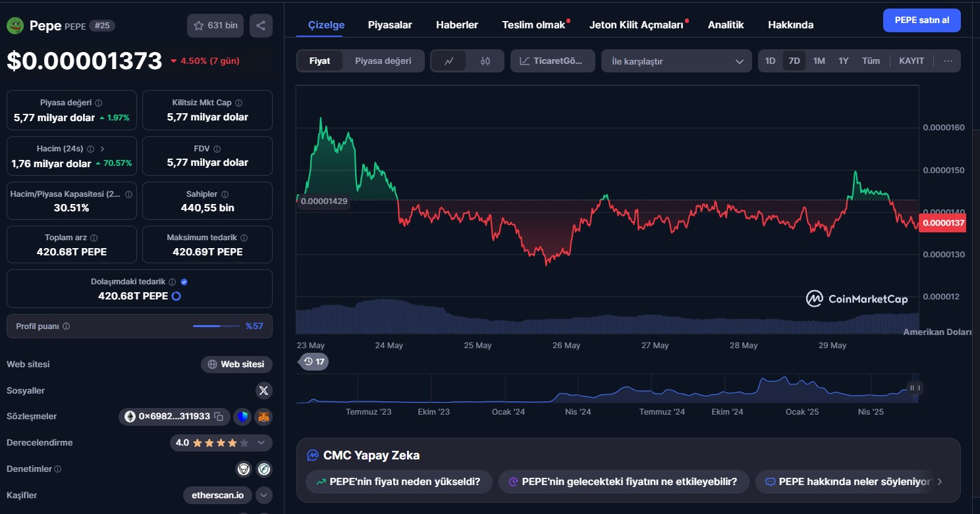Click the info icon beside Piyasa değeri
Image resolution: width=980 pixels, height=514 pixels.
(99, 103)
